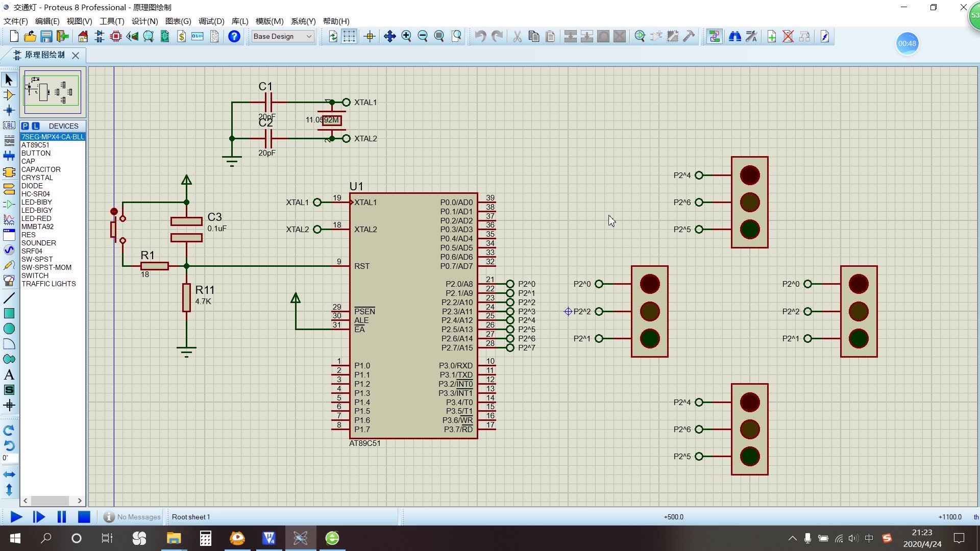The image size is (980, 551).
Task: Stop the simulation
Action: [x=84, y=517]
